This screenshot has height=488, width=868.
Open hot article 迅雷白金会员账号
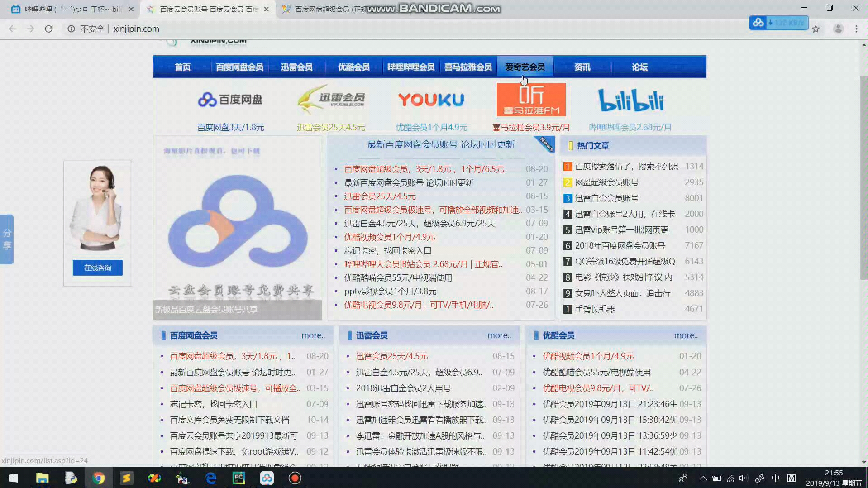point(607,198)
